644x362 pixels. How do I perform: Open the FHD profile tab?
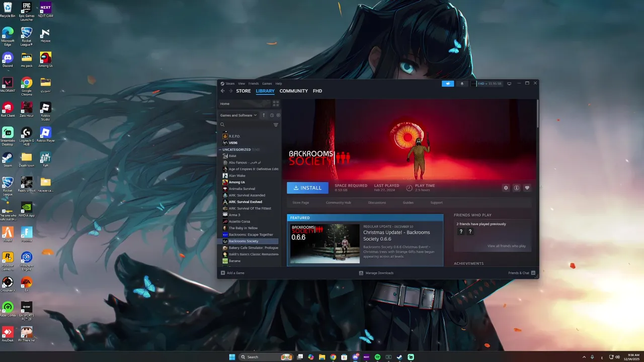pos(317,91)
